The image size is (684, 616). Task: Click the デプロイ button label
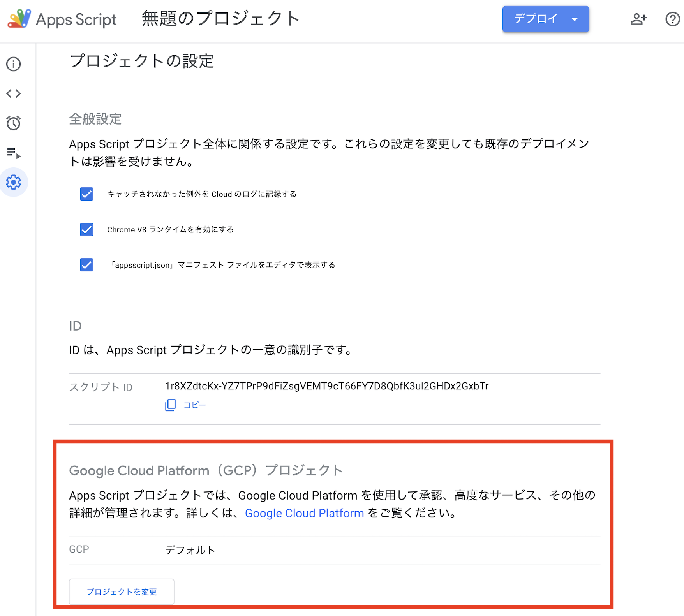pos(536,19)
